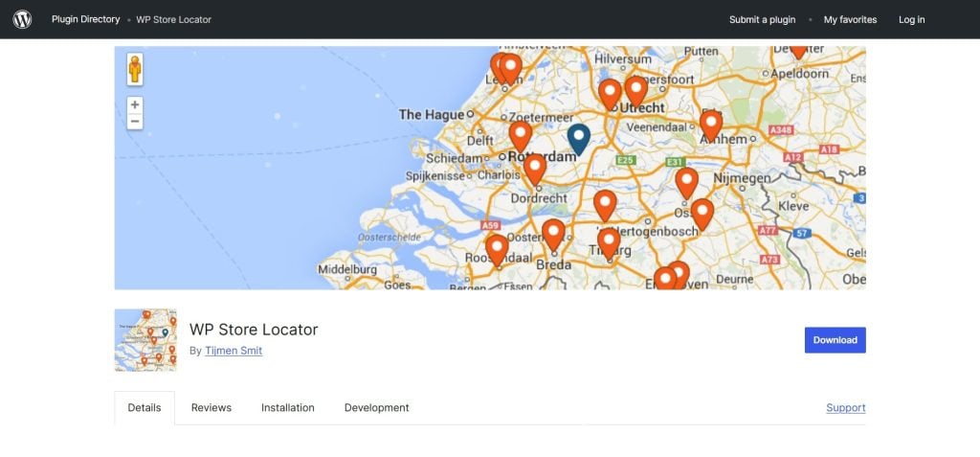Click the Log in link

coord(911,19)
